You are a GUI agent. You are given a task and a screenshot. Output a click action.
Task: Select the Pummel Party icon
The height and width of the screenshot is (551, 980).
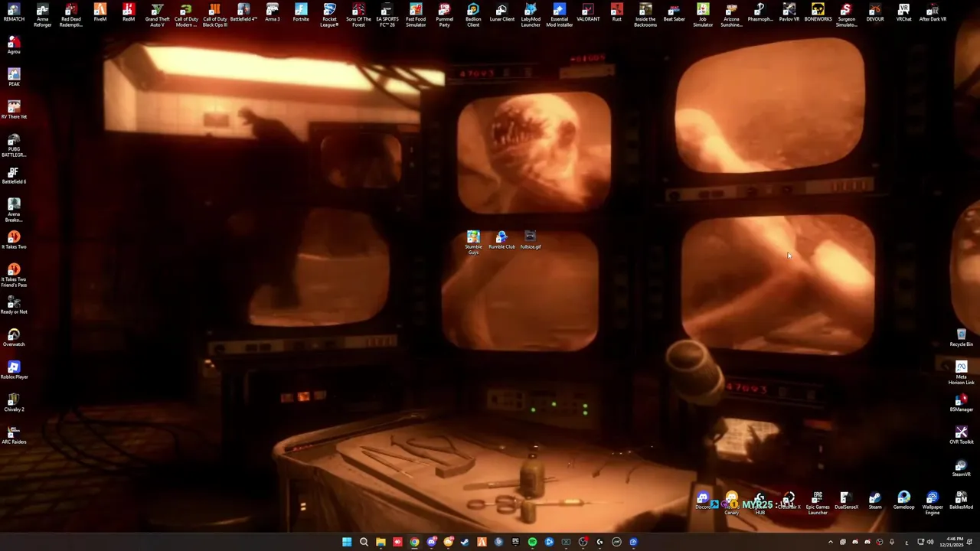[x=444, y=15]
